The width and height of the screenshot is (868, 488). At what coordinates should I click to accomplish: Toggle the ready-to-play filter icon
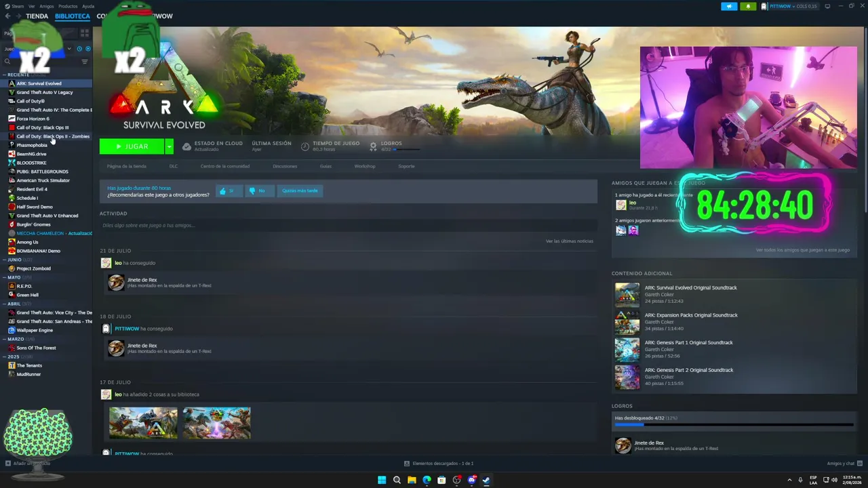click(87, 49)
